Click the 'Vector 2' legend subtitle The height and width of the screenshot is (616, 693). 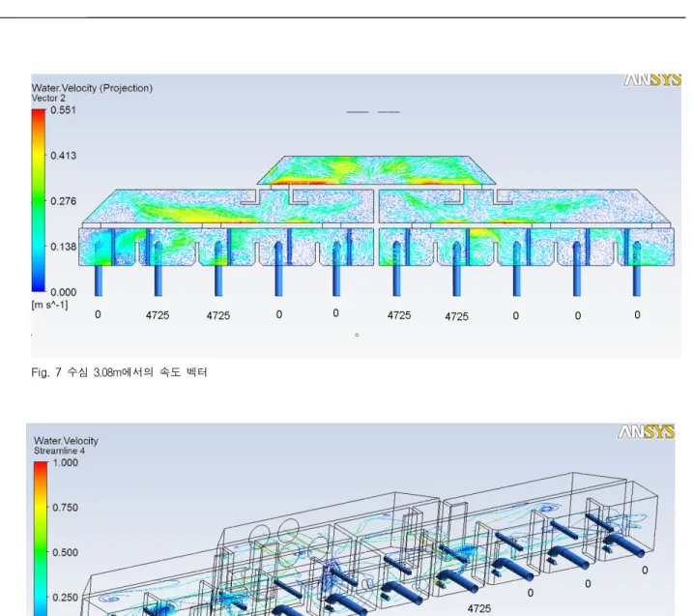tap(48, 99)
